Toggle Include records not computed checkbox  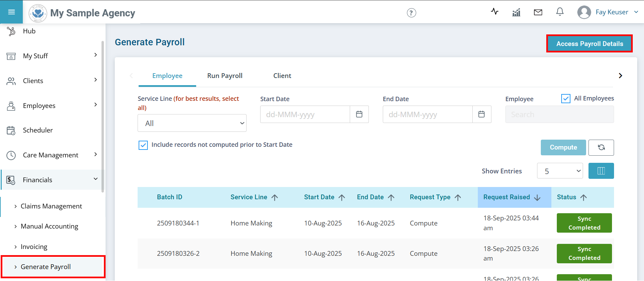[143, 145]
